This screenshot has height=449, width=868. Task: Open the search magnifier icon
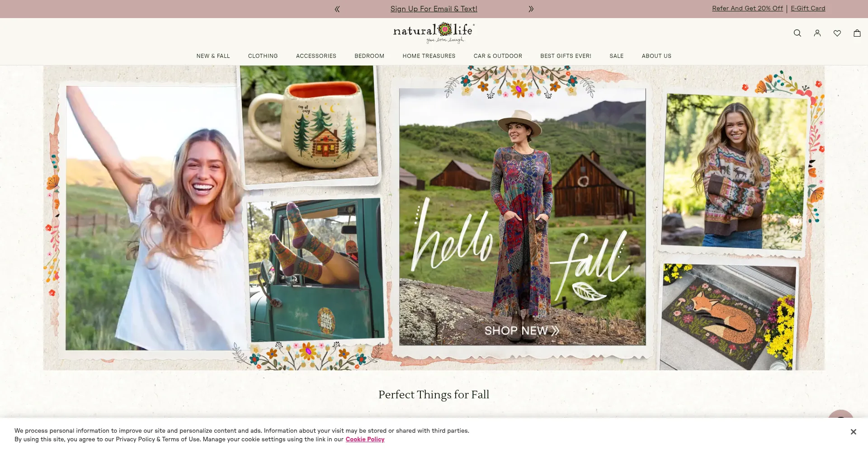tap(797, 33)
